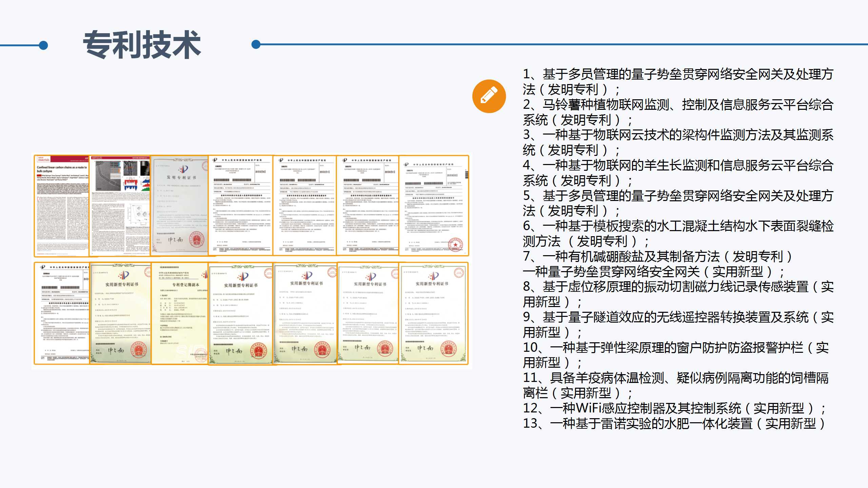Click list item 13 about 水肥一体化装置
Screen dimensions: 868x488
tap(674, 423)
